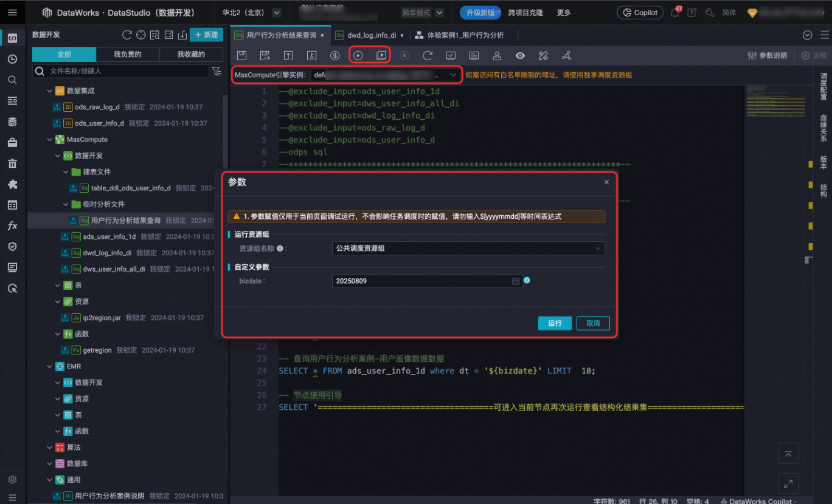Click the 取消 button in the dialog
Image resolution: width=832 pixels, height=504 pixels.
click(x=593, y=323)
